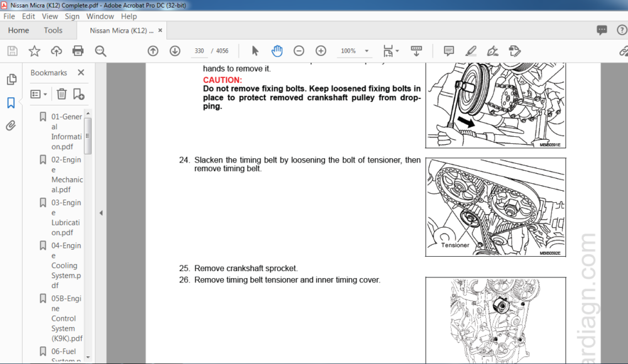Click the crankshaft pulley diagram
628x364 pixels.
495,105
